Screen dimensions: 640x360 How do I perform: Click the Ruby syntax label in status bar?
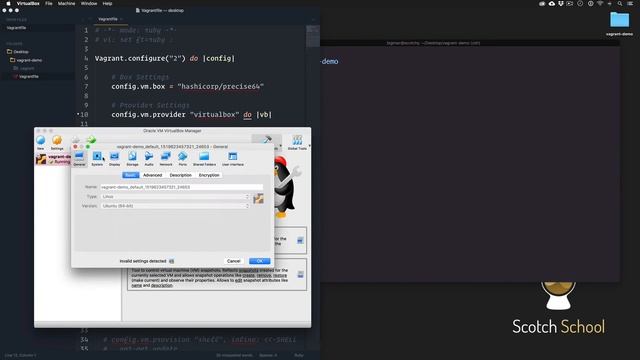click(299, 355)
